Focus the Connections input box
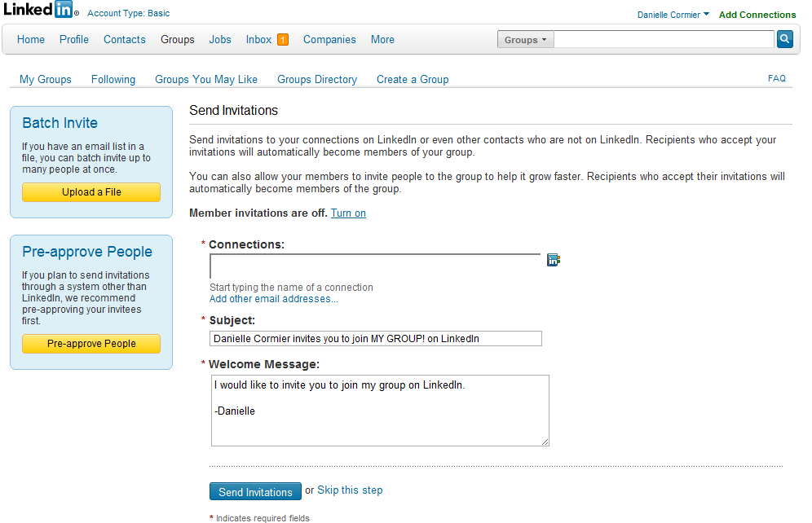Screen dimensions: 812x523 375,266
